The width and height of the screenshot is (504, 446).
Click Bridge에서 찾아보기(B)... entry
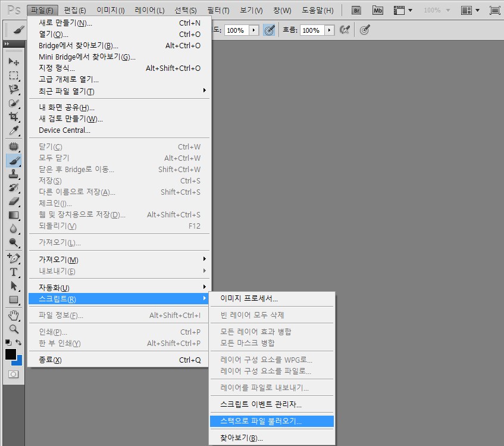point(119,45)
